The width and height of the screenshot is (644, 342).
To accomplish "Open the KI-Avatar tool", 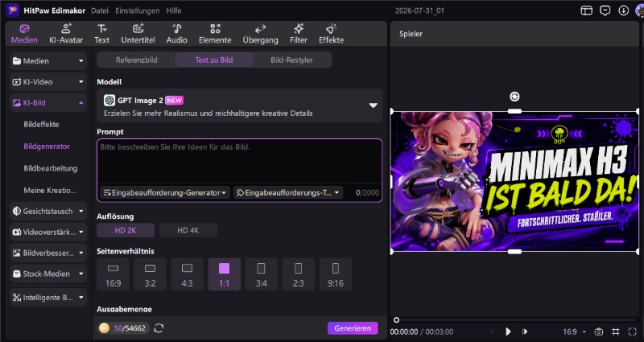I will click(x=66, y=34).
